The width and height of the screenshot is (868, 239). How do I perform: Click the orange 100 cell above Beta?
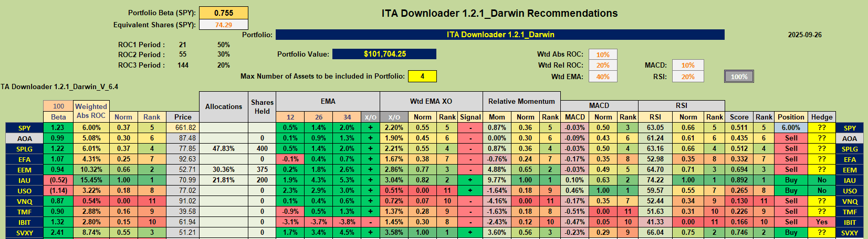coord(58,106)
